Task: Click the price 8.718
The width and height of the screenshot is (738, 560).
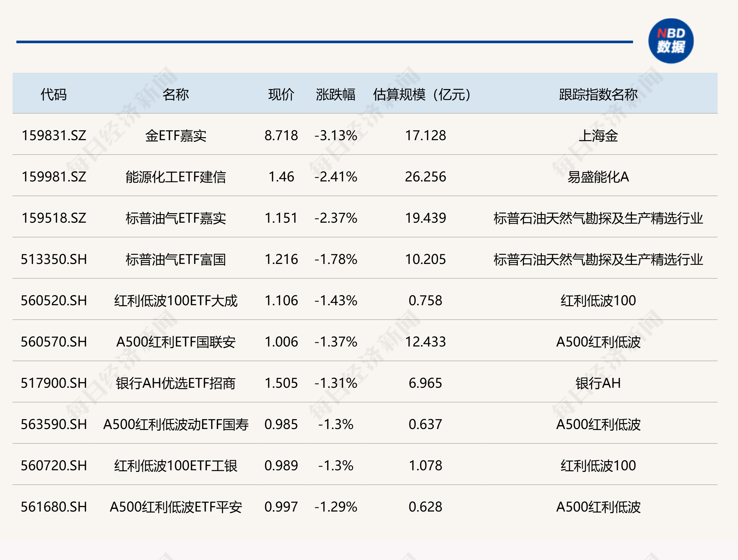Action: [281, 136]
